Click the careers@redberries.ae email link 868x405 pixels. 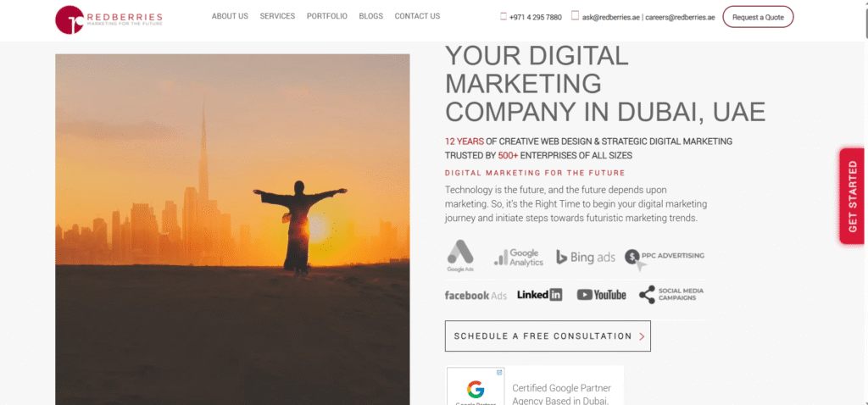pyautogui.click(x=680, y=17)
